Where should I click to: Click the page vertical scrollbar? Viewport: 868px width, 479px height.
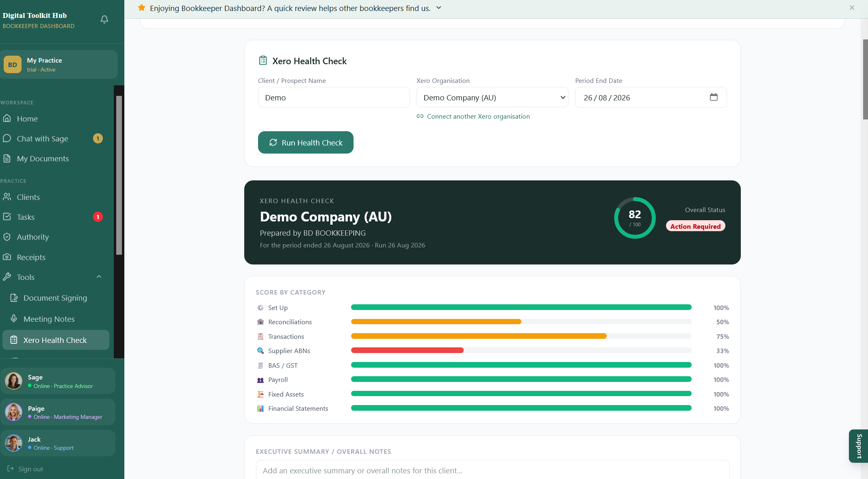865,79
